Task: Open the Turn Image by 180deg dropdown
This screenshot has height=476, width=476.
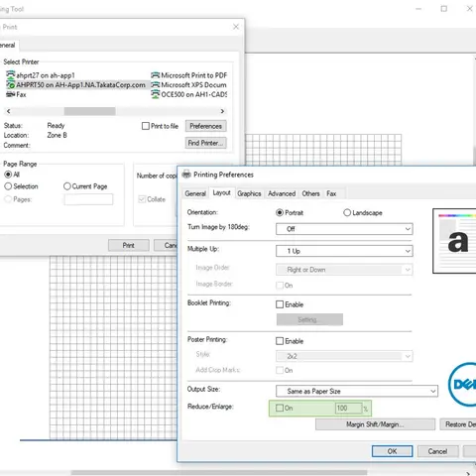Action: click(344, 229)
